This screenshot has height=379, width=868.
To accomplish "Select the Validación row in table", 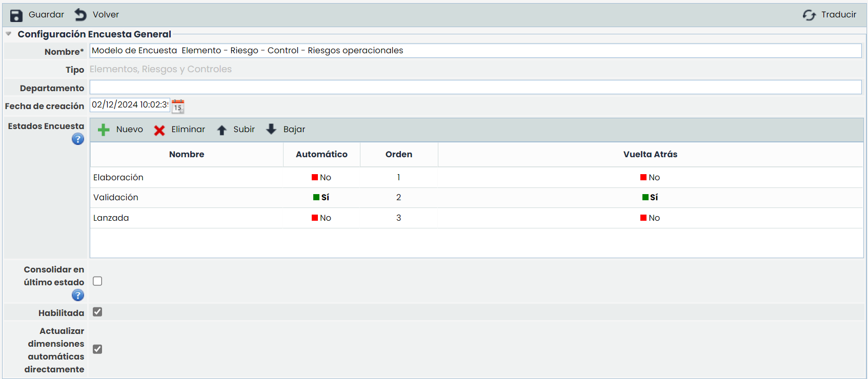I will click(116, 198).
